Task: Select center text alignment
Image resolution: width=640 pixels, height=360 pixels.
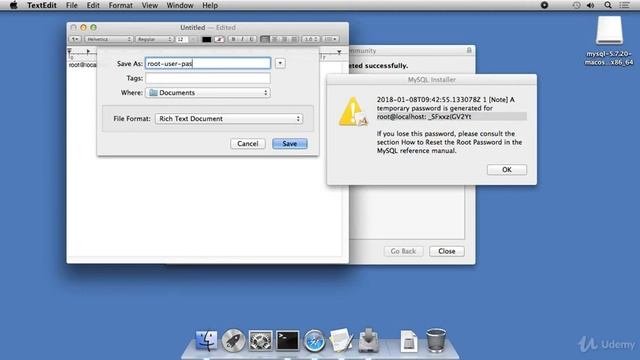Action: click(275, 39)
